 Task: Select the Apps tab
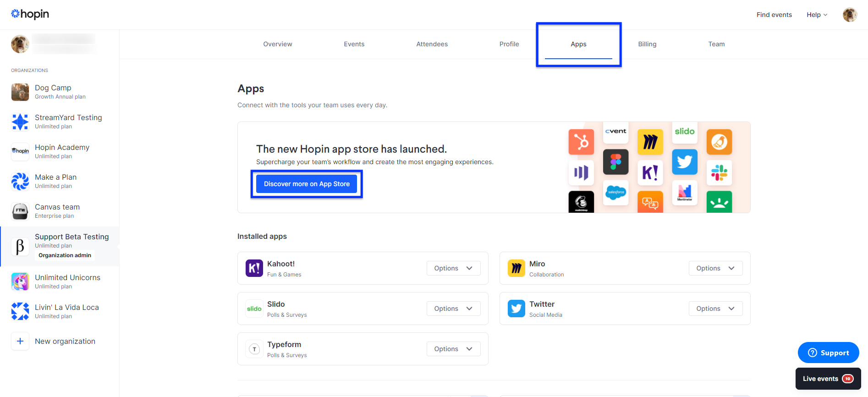click(578, 44)
